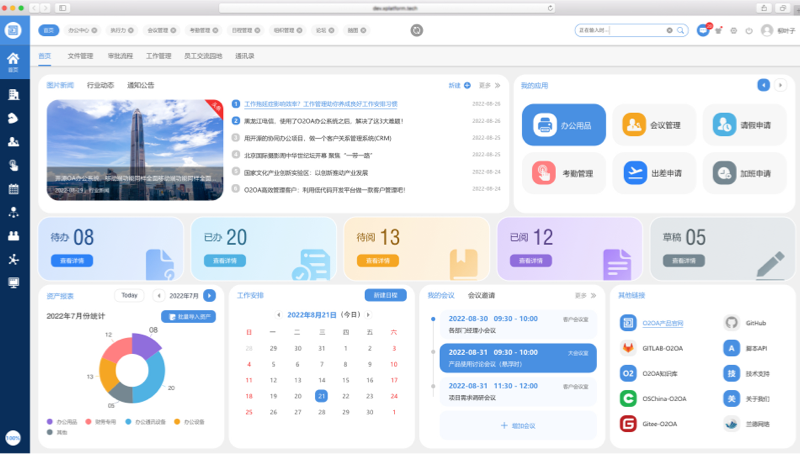Expand 更多 in the news panel

(487, 86)
